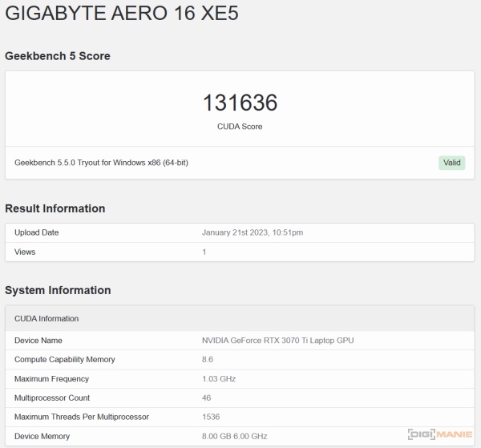Click the Upload Date label
This screenshot has width=481, height=448.
(x=37, y=232)
